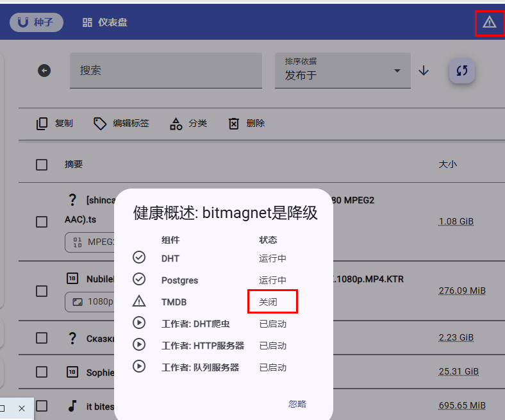Click the back arrow circle icon

[44, 71]
